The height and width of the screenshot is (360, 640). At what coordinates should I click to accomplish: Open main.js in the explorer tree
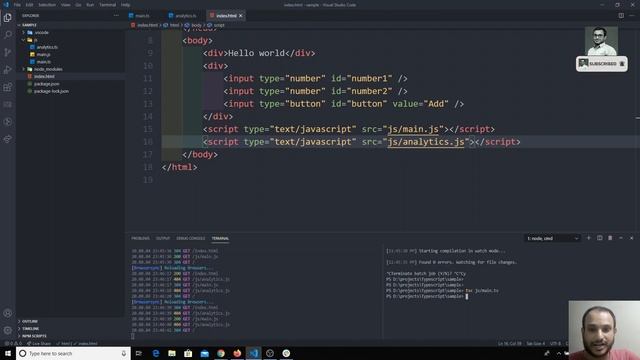tap(41, 55)
